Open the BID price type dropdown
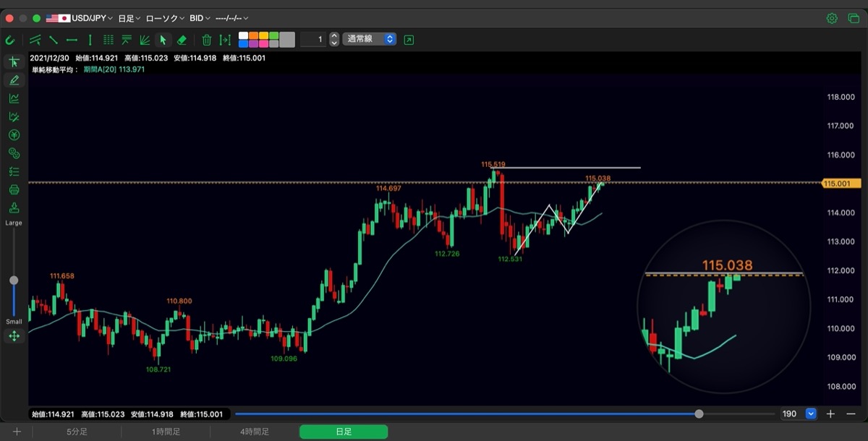Viewport: 868px width, 441px height. point(200,18)
